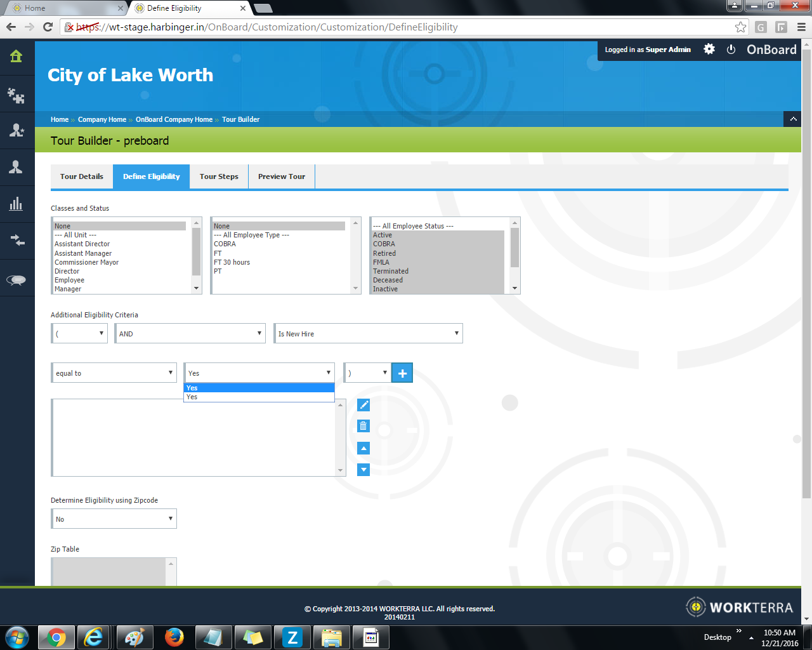812x650 pixels.
Task: Click the bar chart reports sidebar icon
Action: (16, 204)
